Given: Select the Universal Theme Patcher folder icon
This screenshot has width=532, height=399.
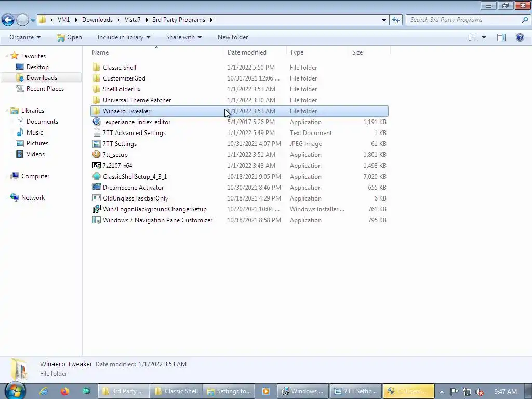Looking at the screenshot, I should point(96,100).
